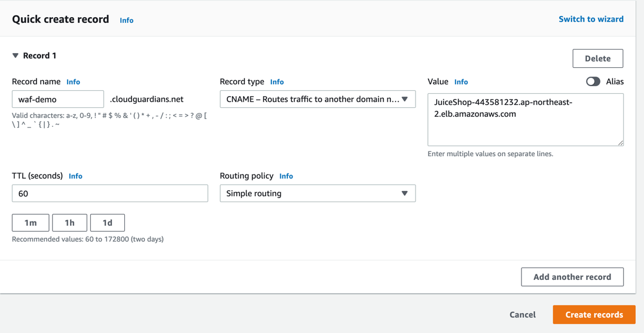
Task: Click Info link beside Routing policy
Action: pos(286,176)
